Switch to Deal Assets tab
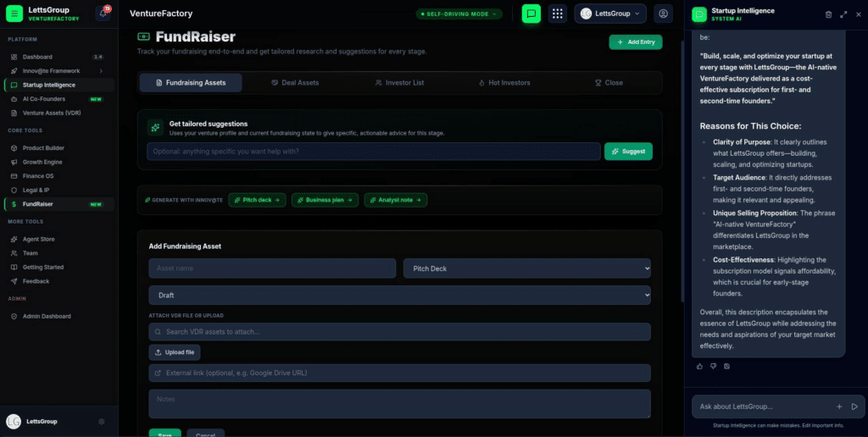The height and width of the screenshot is (437, 868). (295, 83)
